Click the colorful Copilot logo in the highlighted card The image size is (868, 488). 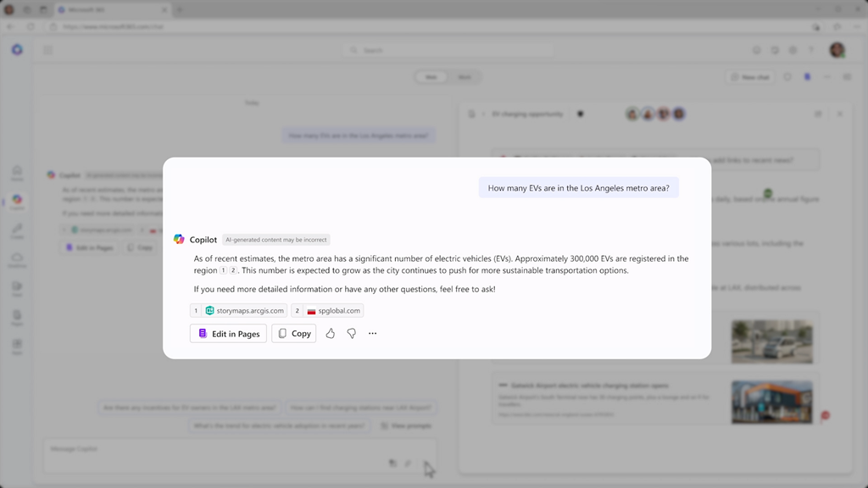click(179, 239)
